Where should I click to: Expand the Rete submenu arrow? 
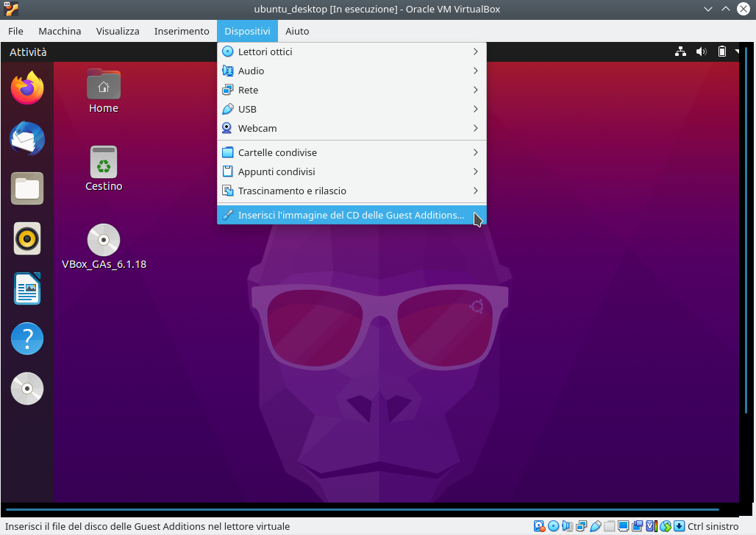point(475,91)
